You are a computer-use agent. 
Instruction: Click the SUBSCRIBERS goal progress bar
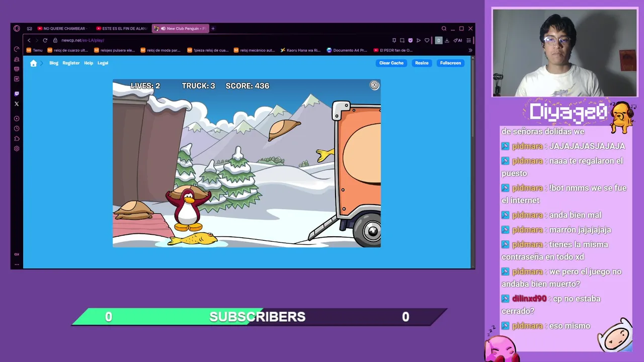click(x=259, y=317)
